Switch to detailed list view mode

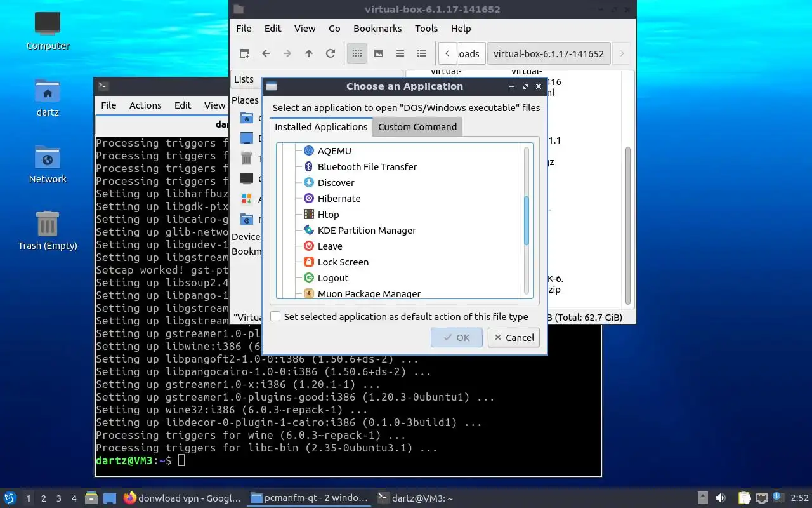pos(422,53)
